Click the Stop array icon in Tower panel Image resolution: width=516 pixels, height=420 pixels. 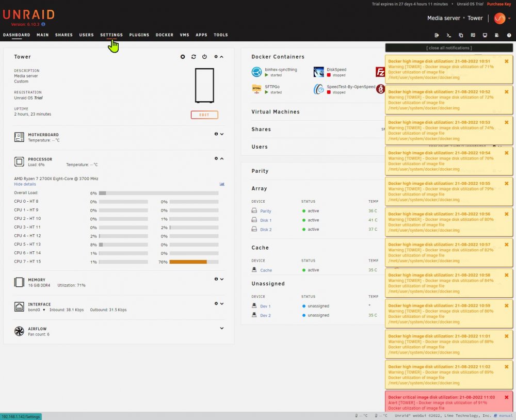[x=183, y=57]
